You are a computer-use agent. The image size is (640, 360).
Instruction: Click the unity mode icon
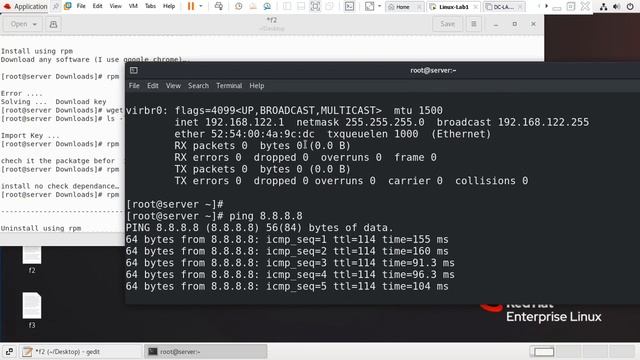point(329,6)
